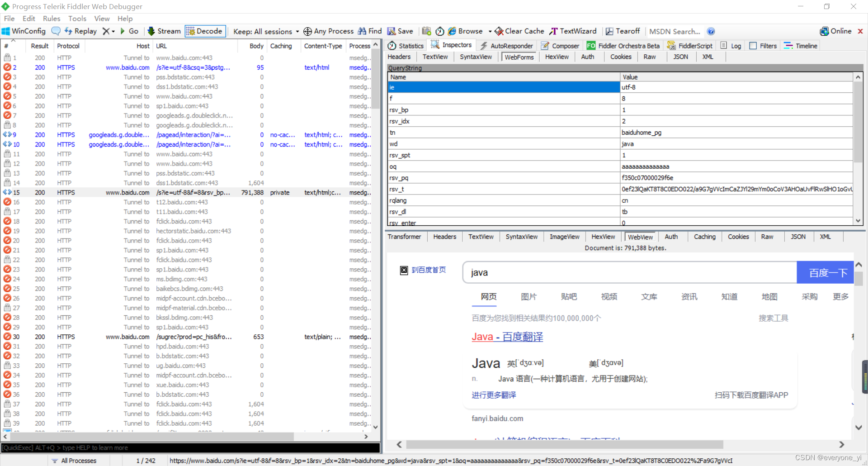Viewport: 868px width, 466px height.
Task: Select response ImageView tab
Action: (564, 237)
